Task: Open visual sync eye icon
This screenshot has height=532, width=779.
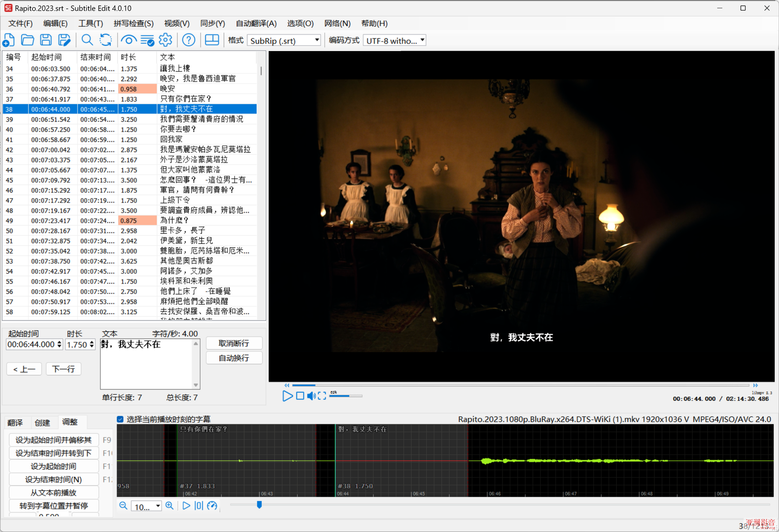Action: (x=129, y=40)
